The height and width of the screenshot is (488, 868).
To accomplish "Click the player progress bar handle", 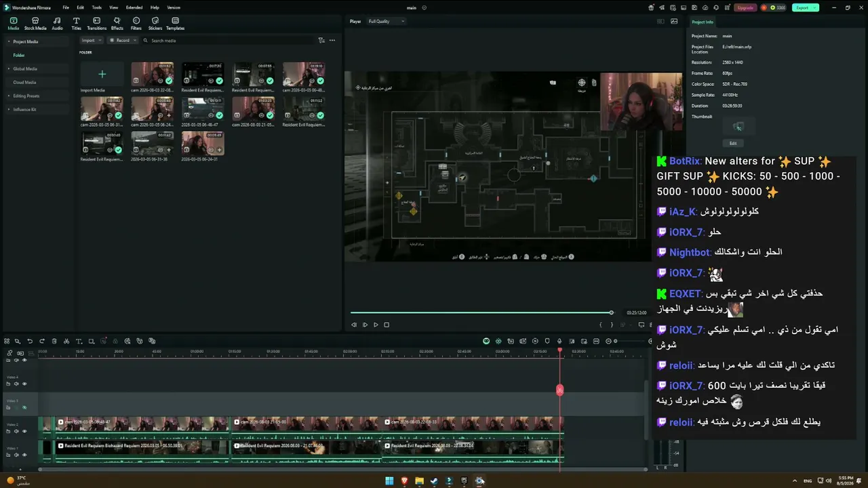I will [x=611, y=312].
